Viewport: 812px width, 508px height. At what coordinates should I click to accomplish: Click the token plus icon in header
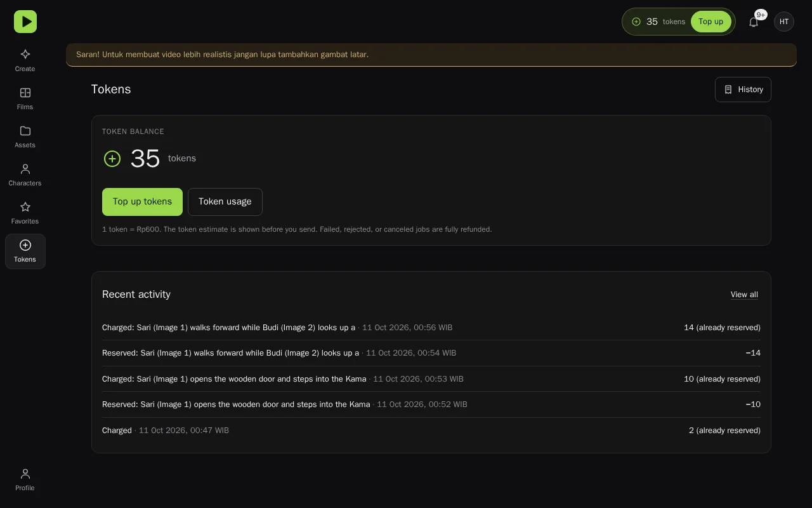coord(636,22)
